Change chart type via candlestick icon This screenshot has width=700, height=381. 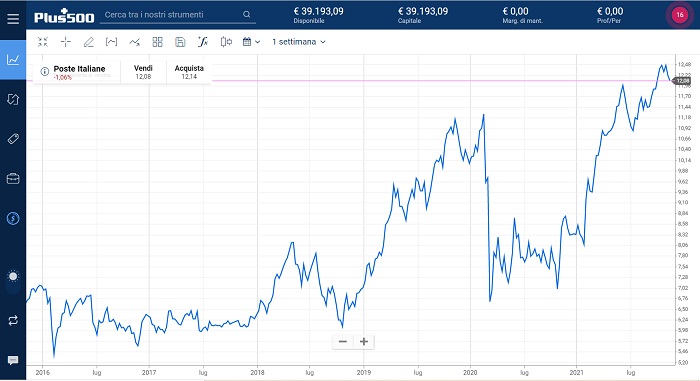tap(226, 42)
